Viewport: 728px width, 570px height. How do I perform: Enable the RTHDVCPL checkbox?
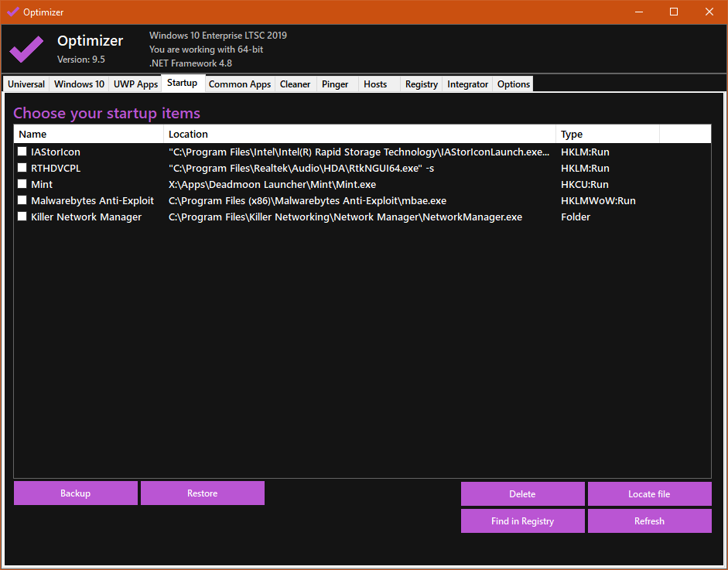click(x=22, y=169)
